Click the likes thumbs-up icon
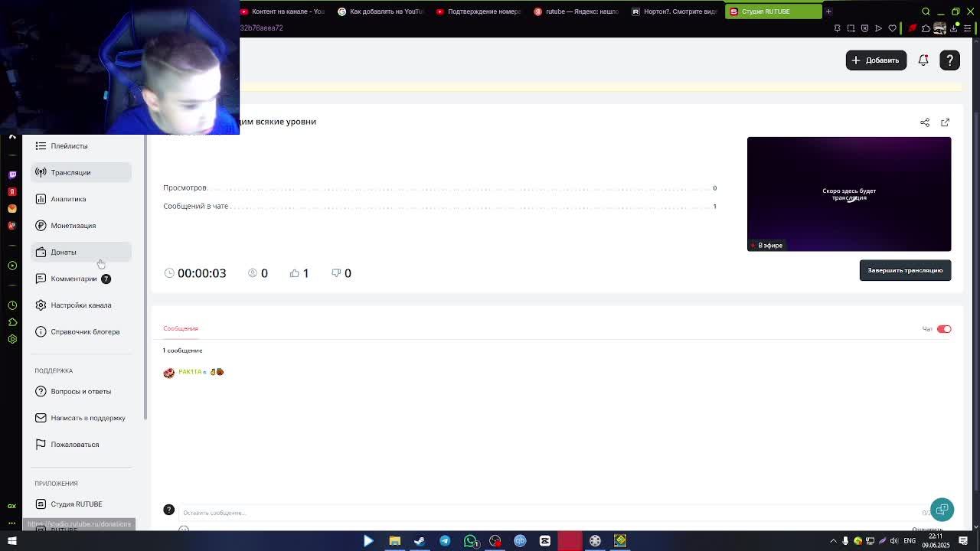Viewport: 980px width, 551px height. tap(294, 273)
